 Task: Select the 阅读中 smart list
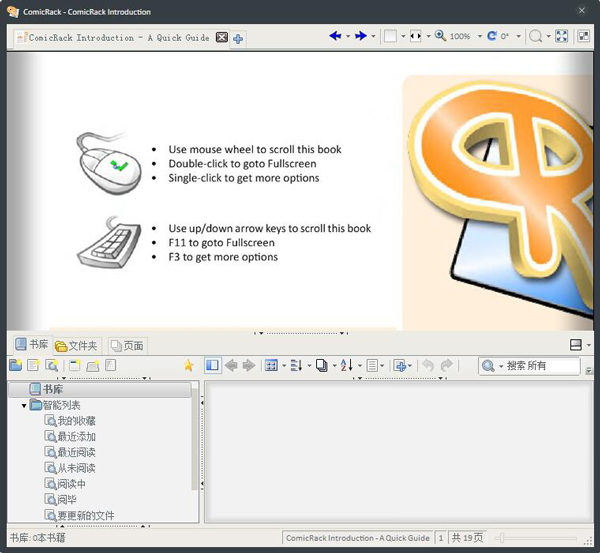pyautogui.click(x=65, y=484)
